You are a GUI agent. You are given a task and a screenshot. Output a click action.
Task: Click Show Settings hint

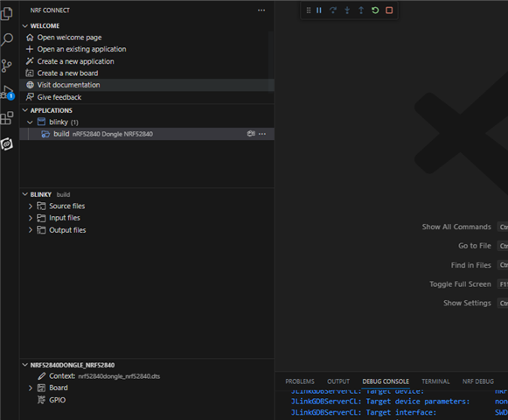467,303
